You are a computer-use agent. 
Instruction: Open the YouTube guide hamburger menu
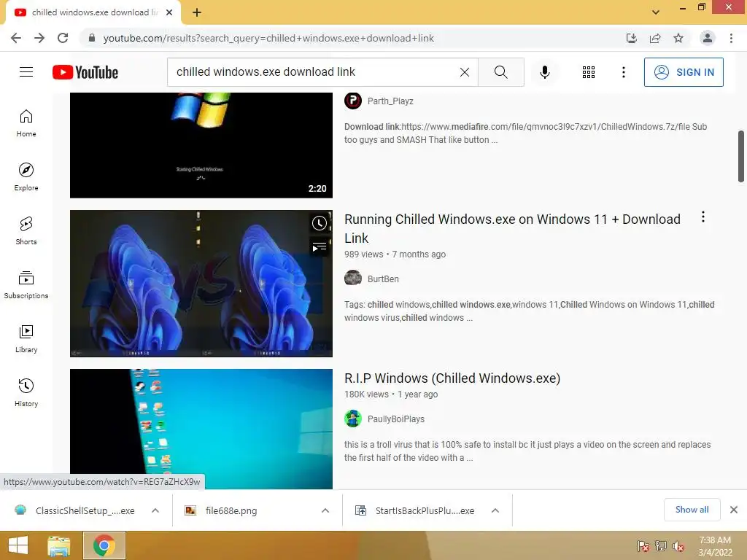point(26,72)
